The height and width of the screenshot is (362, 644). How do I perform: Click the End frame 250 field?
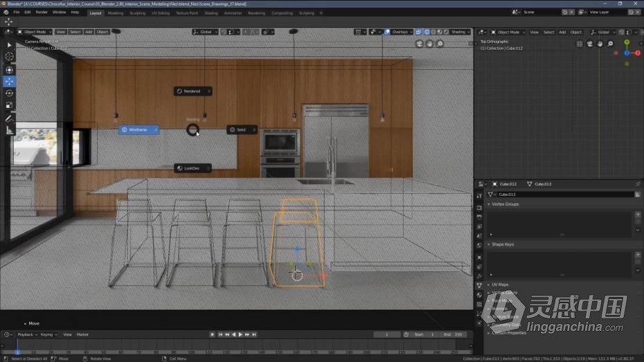[x=453, y=335]
